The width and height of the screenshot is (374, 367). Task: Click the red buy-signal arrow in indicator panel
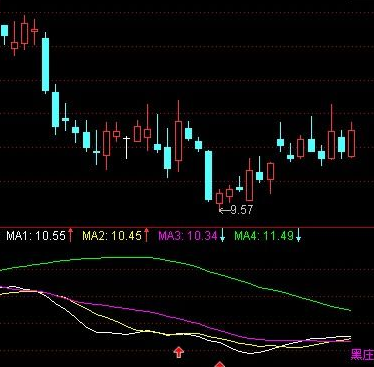click(179, 352)
